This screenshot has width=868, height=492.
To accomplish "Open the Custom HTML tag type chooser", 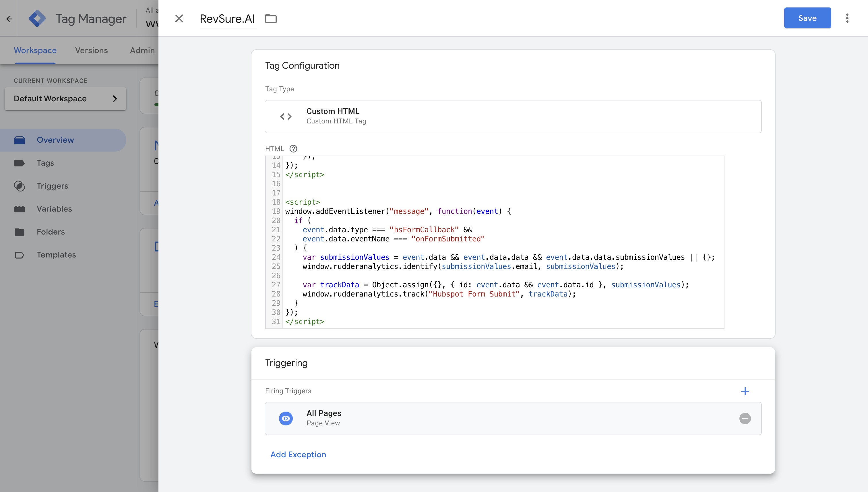I will (513, 117).
